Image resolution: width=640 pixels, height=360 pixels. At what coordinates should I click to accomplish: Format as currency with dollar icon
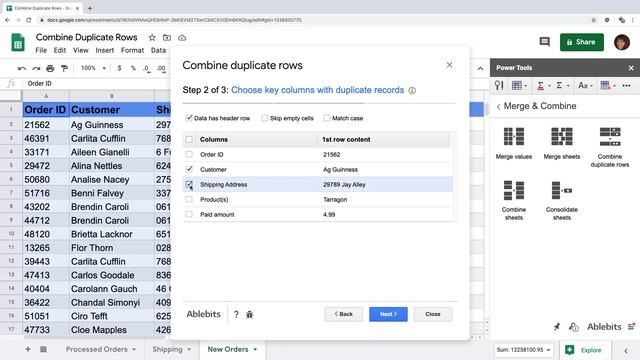(119, 68)
